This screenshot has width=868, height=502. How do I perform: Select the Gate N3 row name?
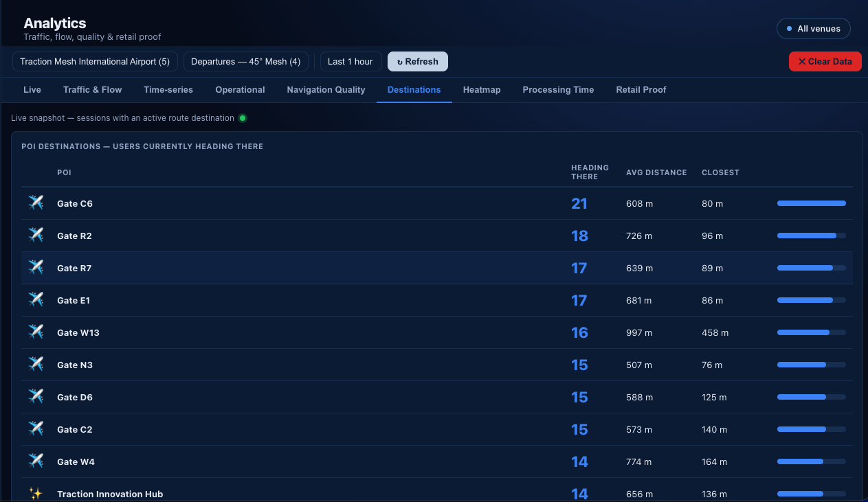coord(75,365)
